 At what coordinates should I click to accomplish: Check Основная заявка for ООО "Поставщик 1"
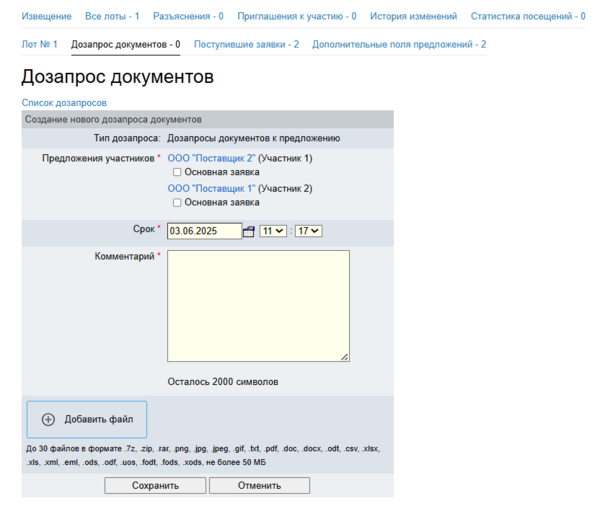click(177, 202)
